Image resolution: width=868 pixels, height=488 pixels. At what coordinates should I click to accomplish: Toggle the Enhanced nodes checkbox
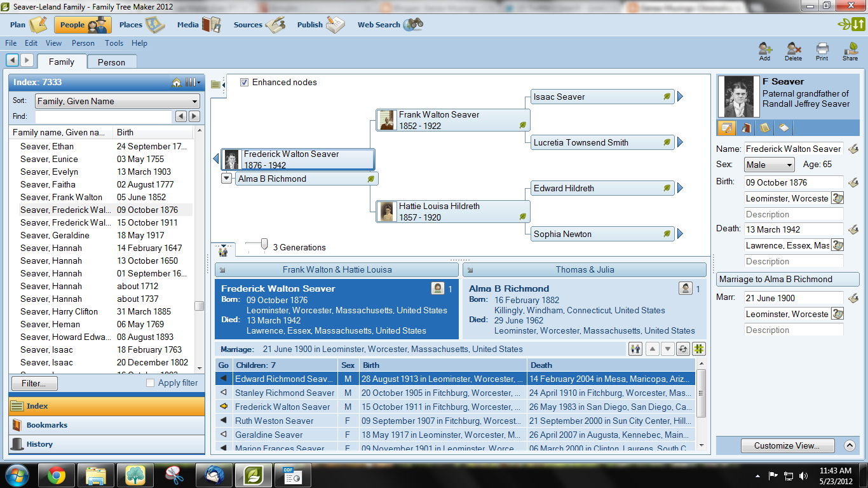tap(245, 82)
